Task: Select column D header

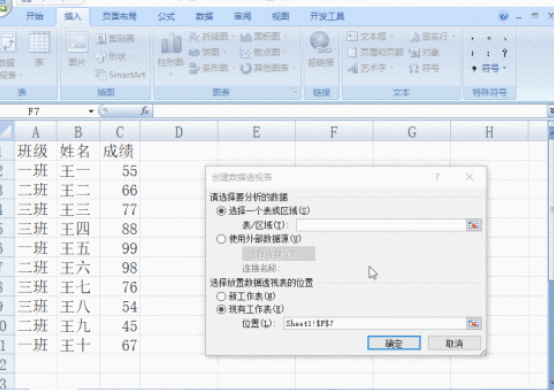Action: pyautogui.click(x=179, y=132)
